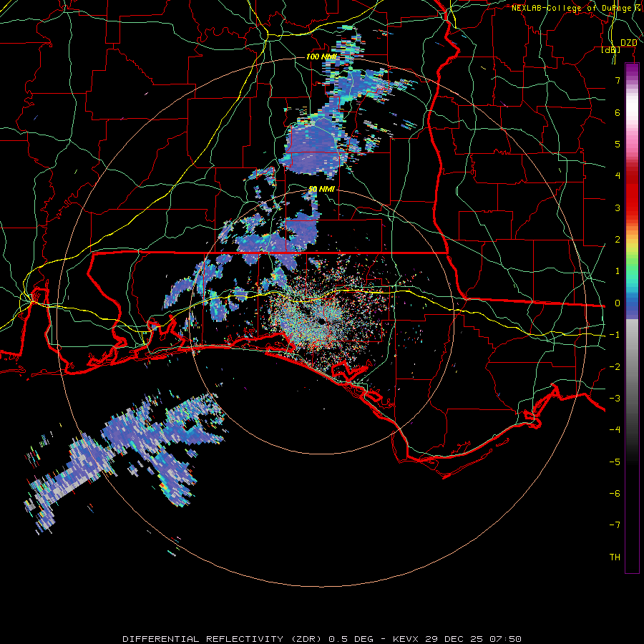
Task: Click the 6 value on the scale
Action: coord(618,112)
